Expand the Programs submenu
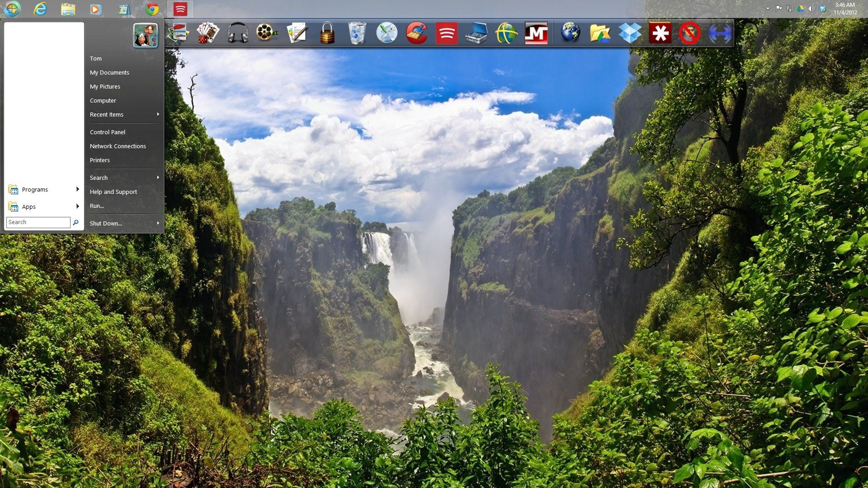868x488 pixels. (x=44, y=189)
